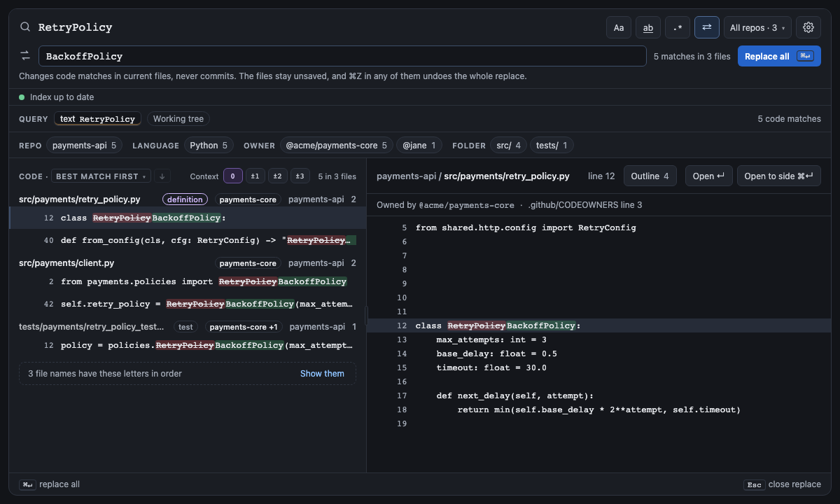Click the BackoffPolicy replace input field
The height and width of the screenshot is (504, 840).
(x=342, y=56)
